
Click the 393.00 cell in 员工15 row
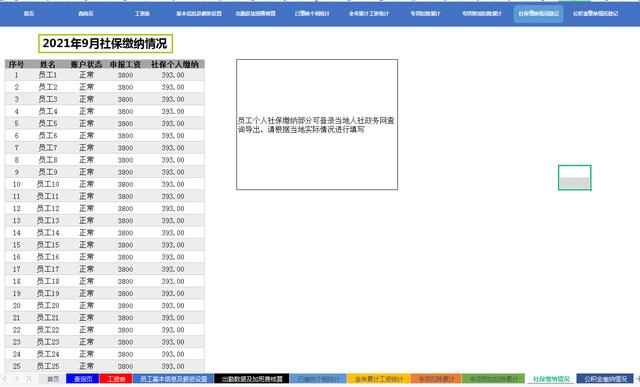coord(175,245)
